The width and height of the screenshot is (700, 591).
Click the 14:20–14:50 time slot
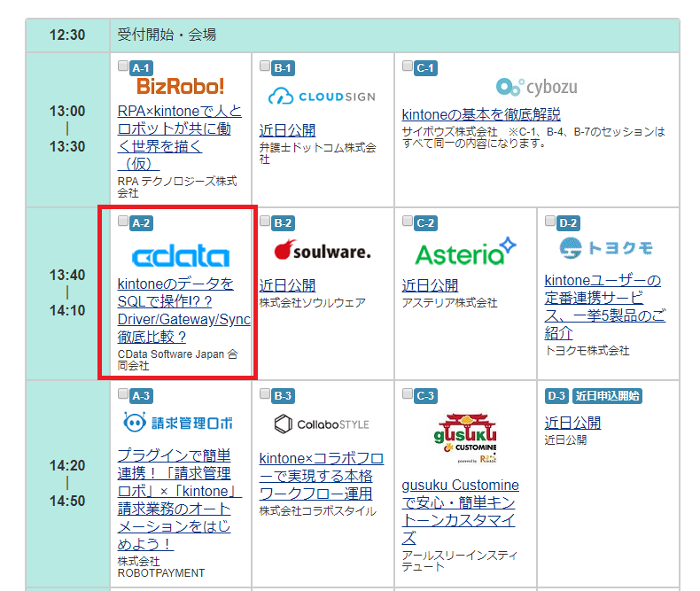(67, 484)
